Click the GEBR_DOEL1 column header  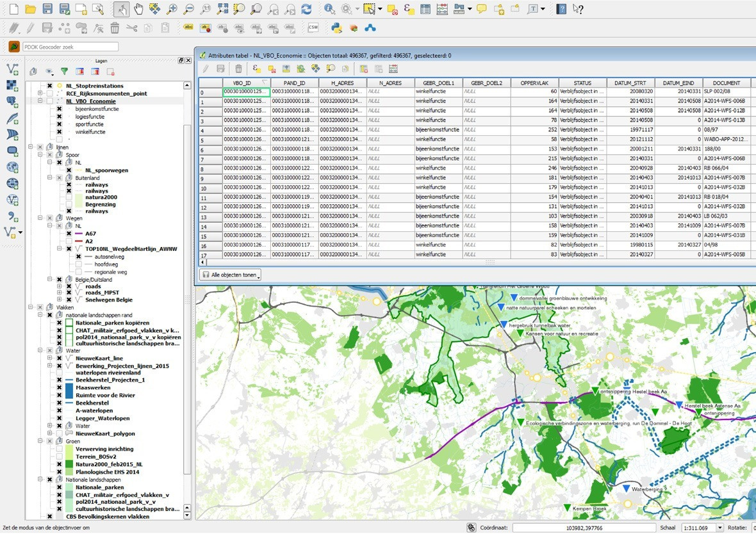[438, 83]
